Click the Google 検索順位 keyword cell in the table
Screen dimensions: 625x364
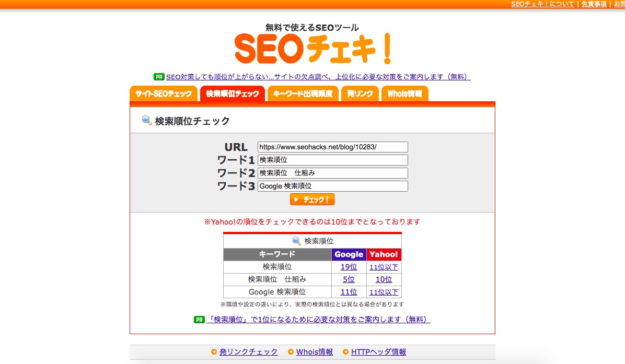pos(277,292)
